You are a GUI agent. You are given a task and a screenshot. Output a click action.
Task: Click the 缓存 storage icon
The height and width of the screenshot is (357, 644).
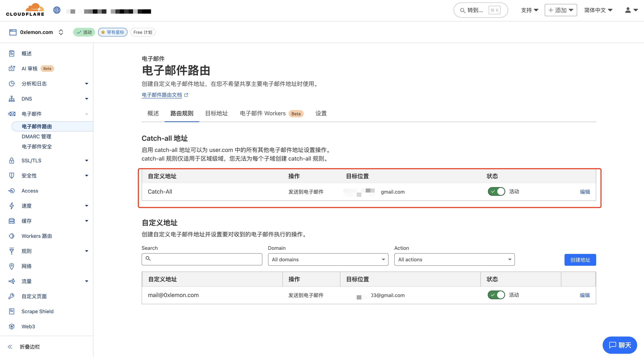click(x=12, y=221)
